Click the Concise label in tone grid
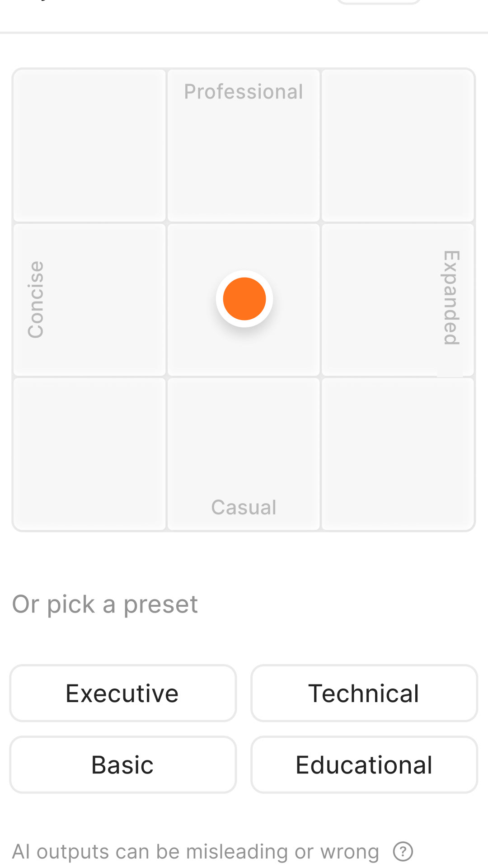This screenshot has height=868, width=488. coord(36,299)
